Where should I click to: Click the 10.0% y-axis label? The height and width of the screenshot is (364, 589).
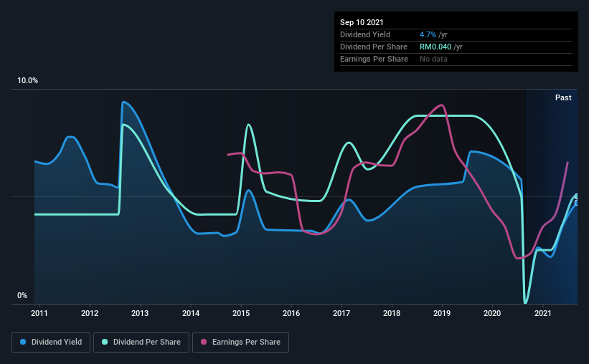27,81
